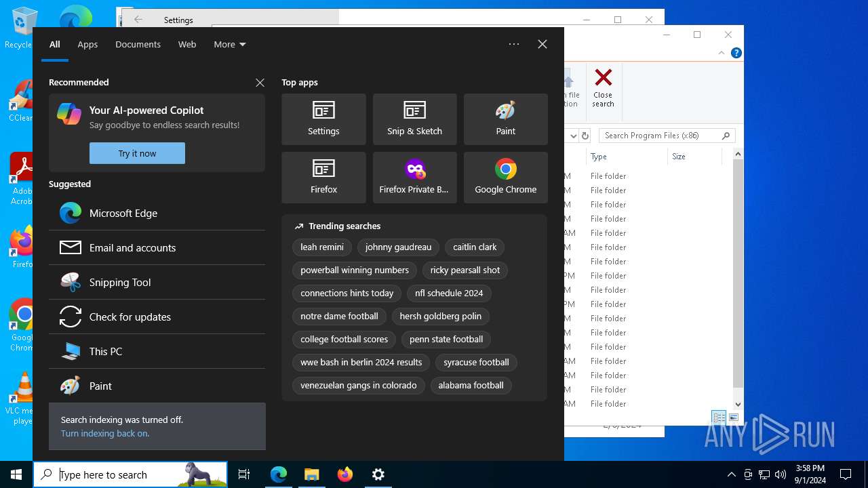The width and height of the screenshot is (868, 488).
Task: Open Settings from Top apps
Action: pos(323,119)
